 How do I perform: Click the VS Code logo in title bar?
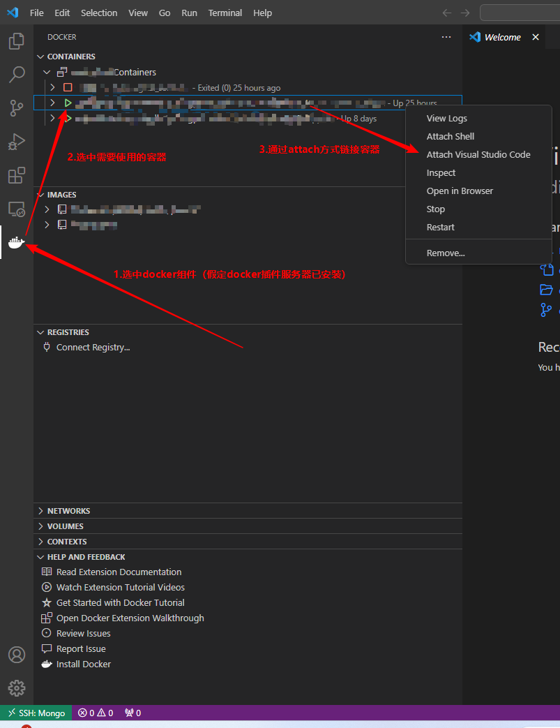(13, 13)
